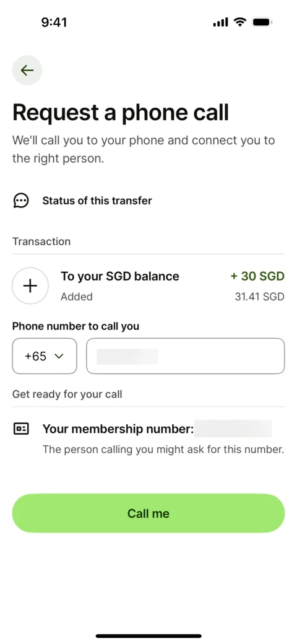Screen dimensions: 297x644
Task: Tap the Call me button
Action: [x=148, y=513]
